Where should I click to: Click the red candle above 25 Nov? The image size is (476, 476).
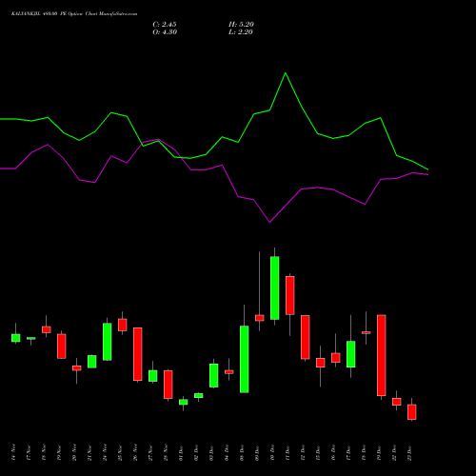123,325
